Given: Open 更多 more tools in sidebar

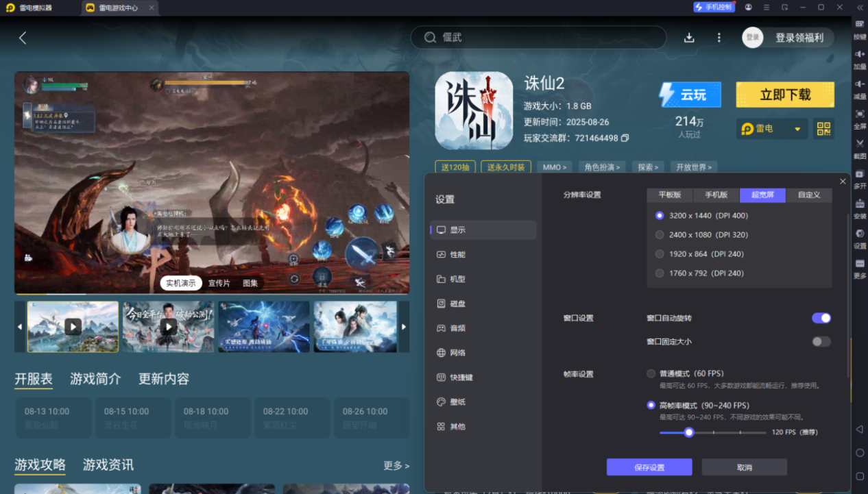Looking at the screenshot, I should (x=860, y=269).
